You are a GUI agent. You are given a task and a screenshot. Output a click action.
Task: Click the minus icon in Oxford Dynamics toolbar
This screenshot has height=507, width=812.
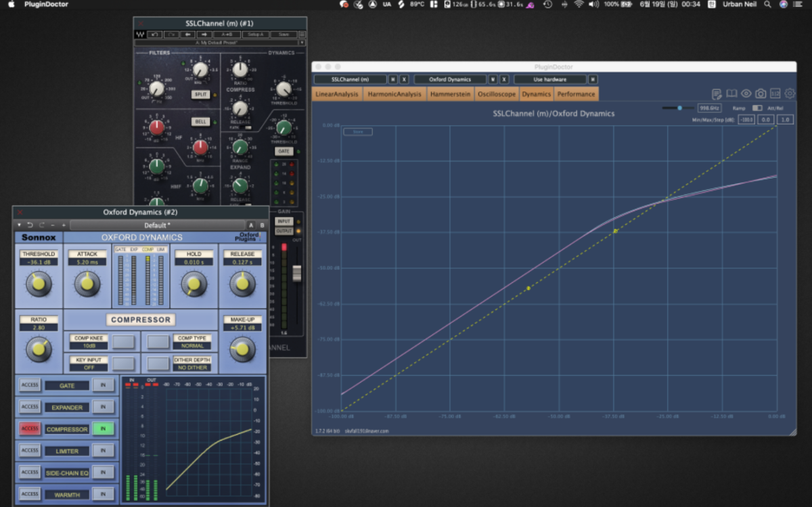(x=53, y=225)
